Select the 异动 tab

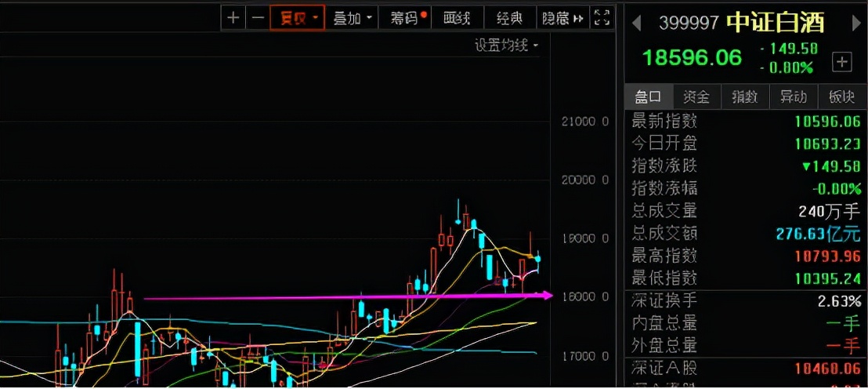point(792,97)
